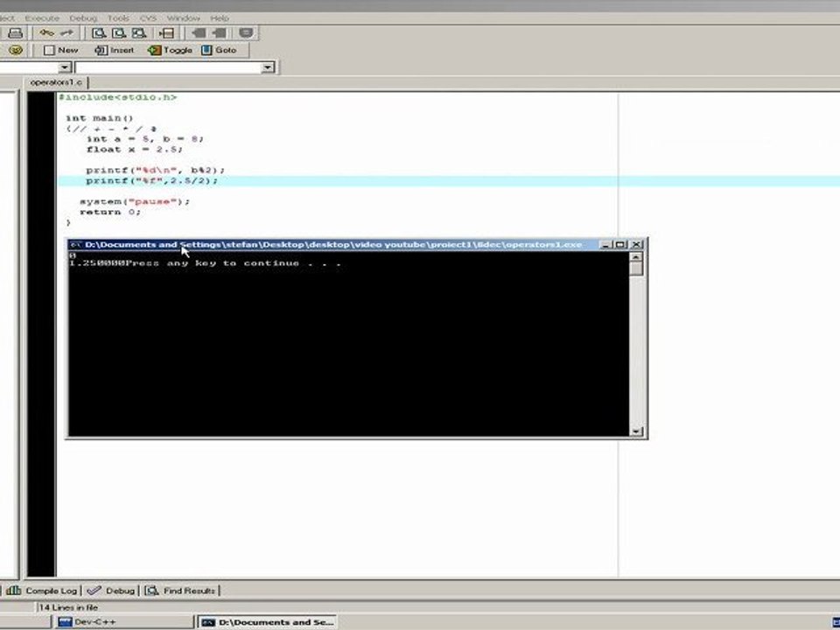
Task: Switch to the bottom Debug tab
Action: (x=111, y=591)
